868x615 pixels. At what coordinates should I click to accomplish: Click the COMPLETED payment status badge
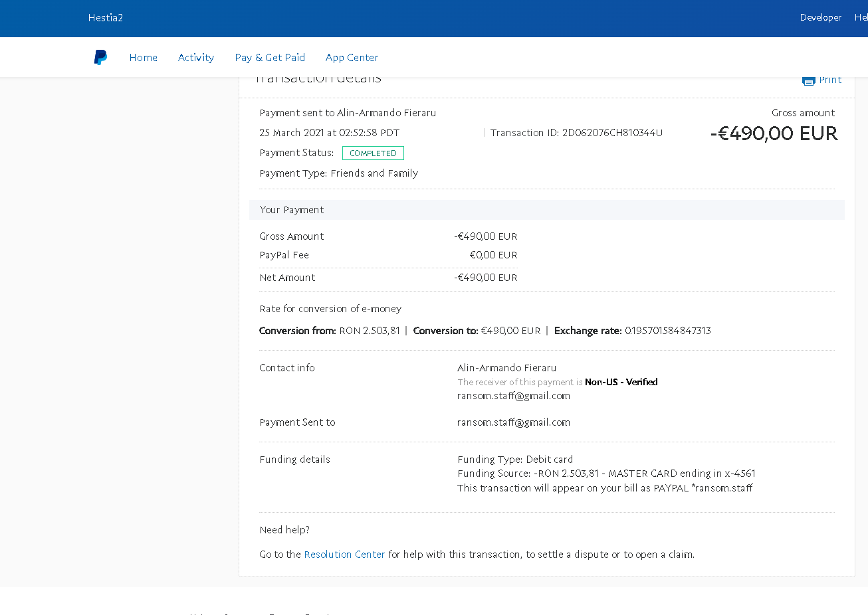(373, 153)
